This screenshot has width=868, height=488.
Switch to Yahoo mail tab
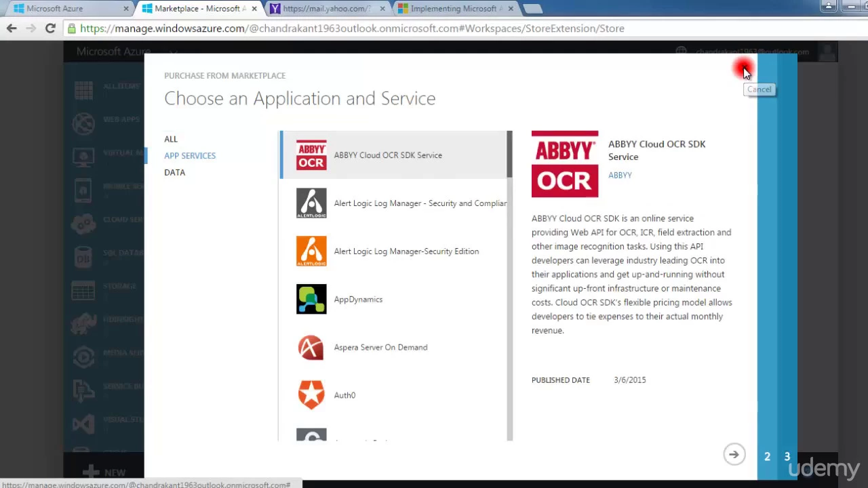click(x=327, y=9)
